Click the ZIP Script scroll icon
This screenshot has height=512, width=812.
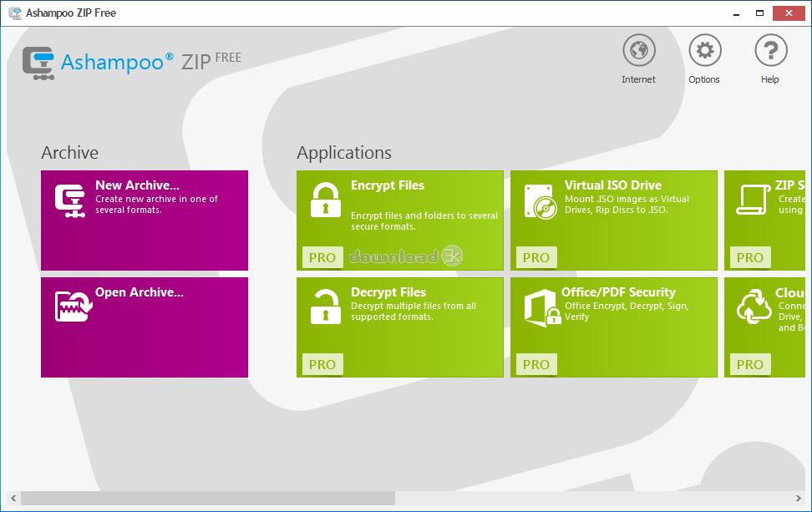[x=754, y=200]
